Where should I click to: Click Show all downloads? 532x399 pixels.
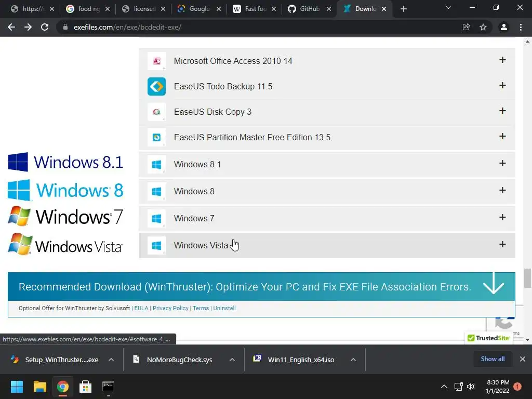coord(493,359)
